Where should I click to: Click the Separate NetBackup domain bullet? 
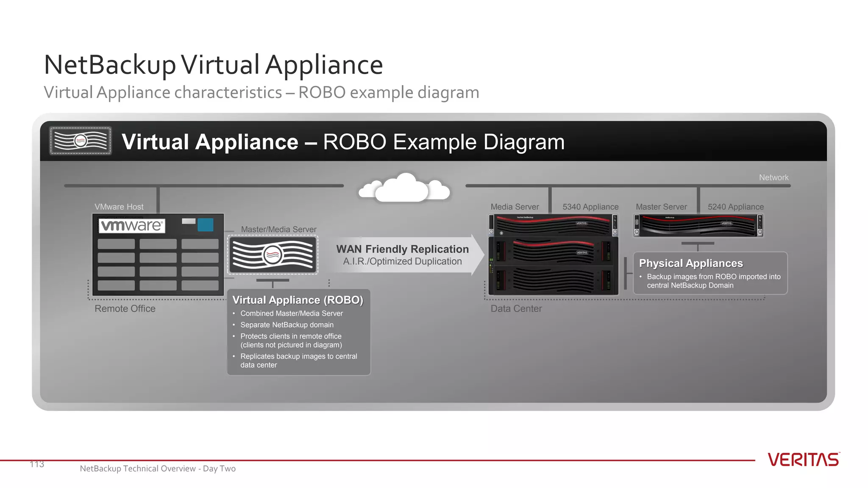[x=287, y=325]
